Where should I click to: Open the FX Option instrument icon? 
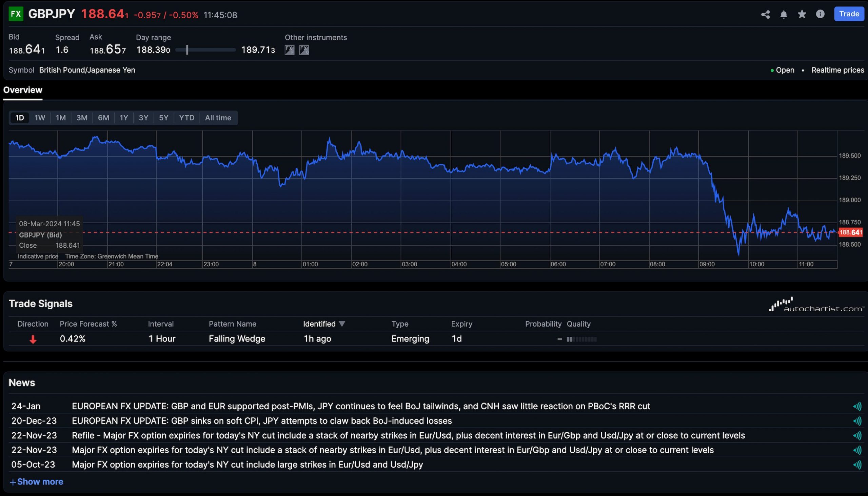(x=304, y=50)
